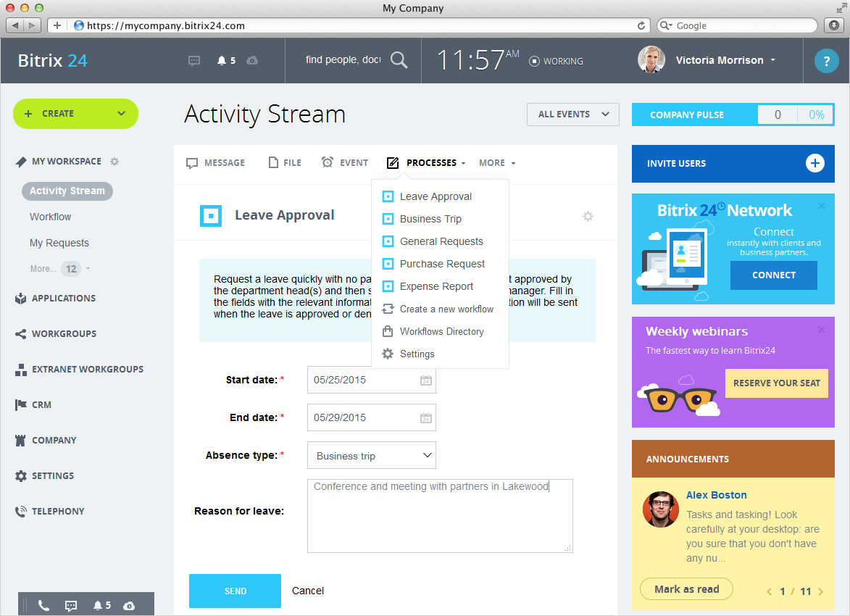Reload the page in the browser
The width and height of the screenshot is (850, 616).
pos(641,25)
